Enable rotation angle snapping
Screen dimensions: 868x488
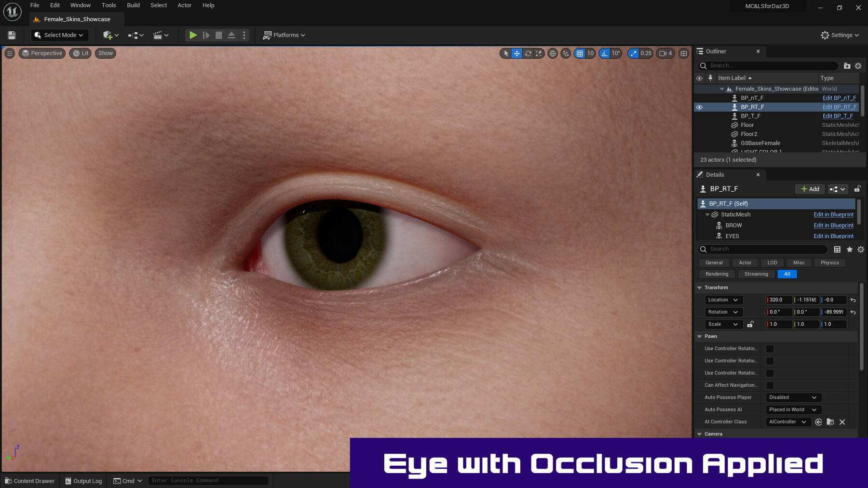pos(604,53)
